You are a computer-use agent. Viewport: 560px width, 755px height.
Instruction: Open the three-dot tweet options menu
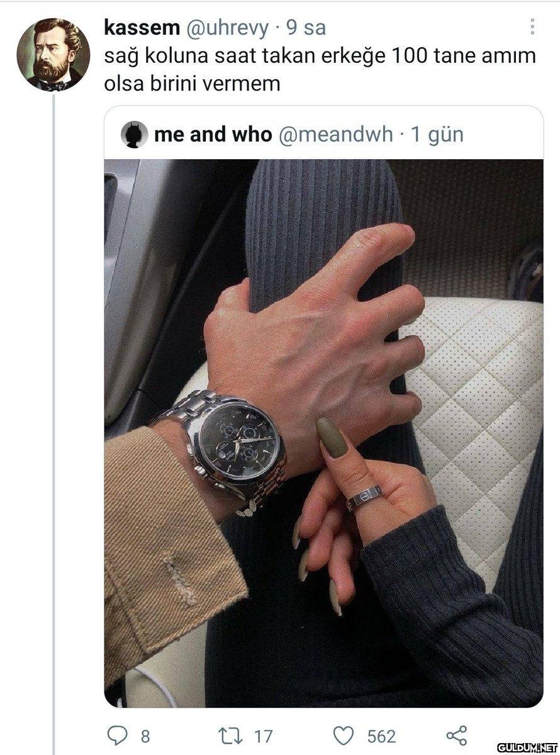point(532,26)
